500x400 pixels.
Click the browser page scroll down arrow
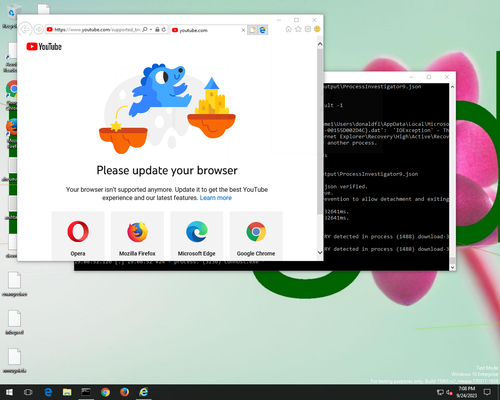coord(320,253)
